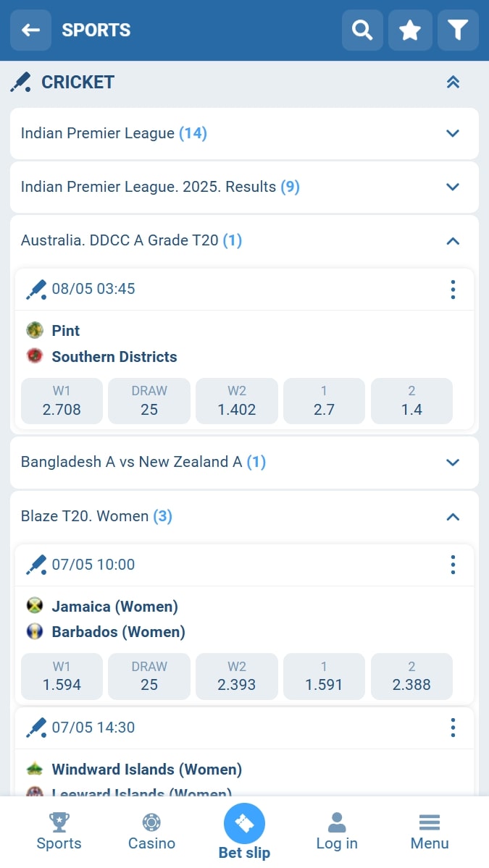Switch to the Casino tab
Viewport: 489px width, 868px height.
[x=151, y=831]
